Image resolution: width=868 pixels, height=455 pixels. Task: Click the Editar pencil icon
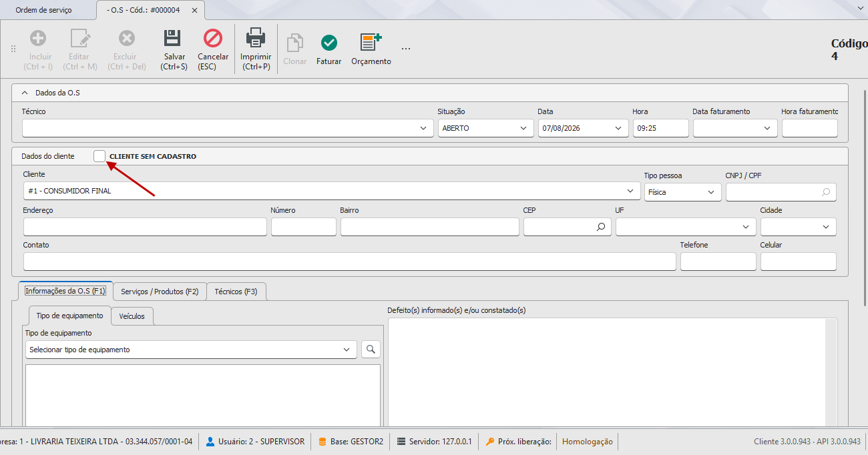click(80, 38)
